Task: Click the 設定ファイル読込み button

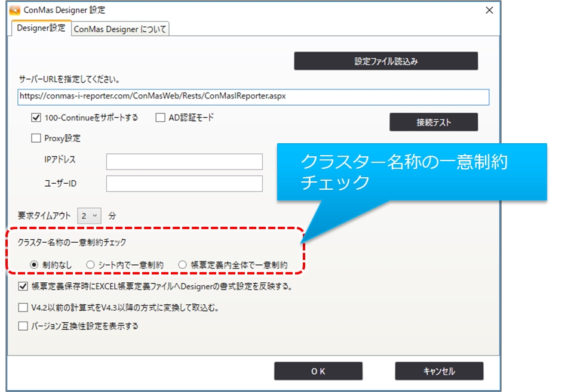Action: point(386,61)
